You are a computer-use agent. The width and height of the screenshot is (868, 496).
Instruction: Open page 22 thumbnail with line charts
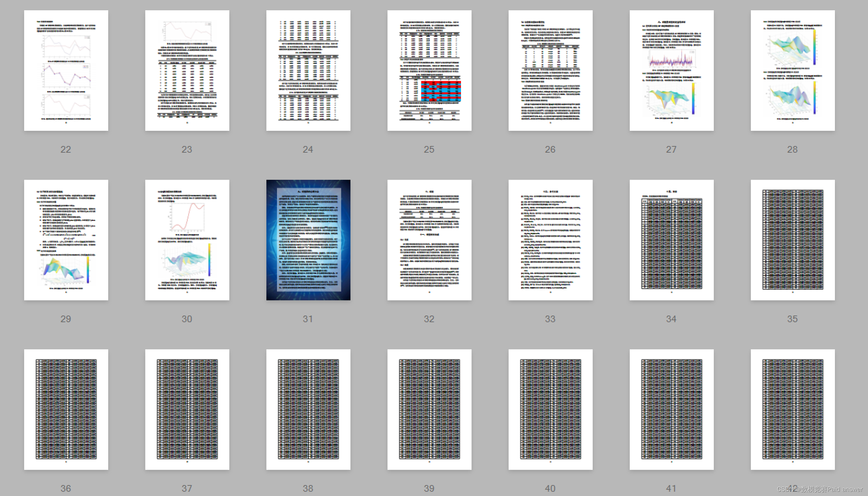tap(66, 71)
